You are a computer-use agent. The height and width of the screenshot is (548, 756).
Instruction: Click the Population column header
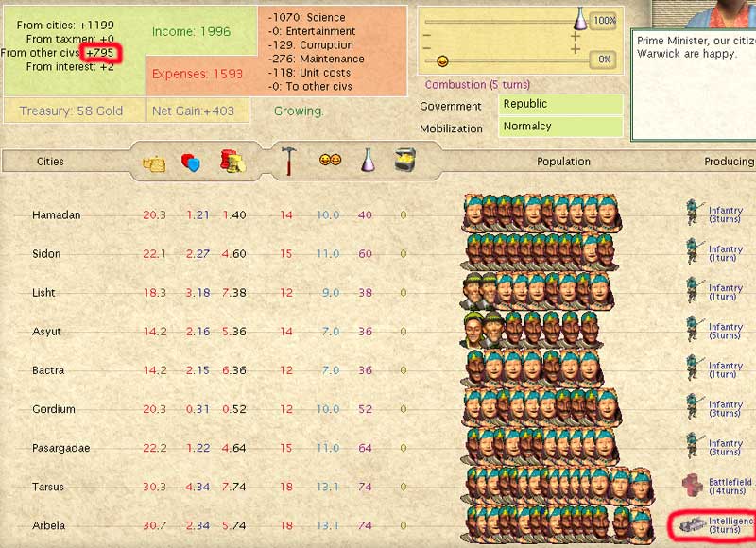click(563, 162)
